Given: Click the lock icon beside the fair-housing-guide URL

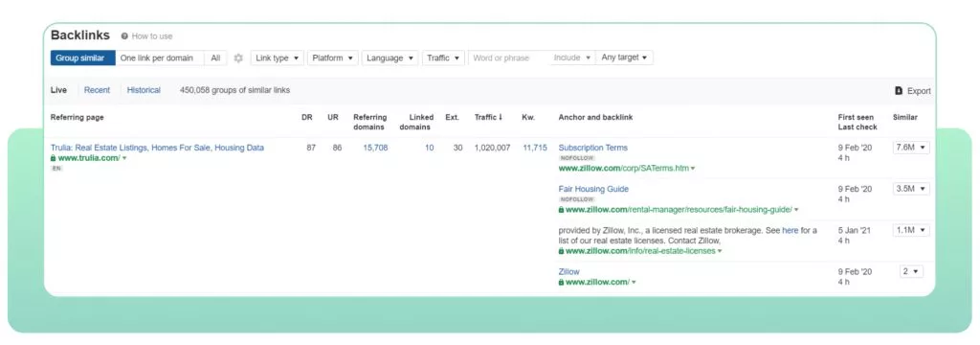Looking at the screenshot, I should (561, 210).
